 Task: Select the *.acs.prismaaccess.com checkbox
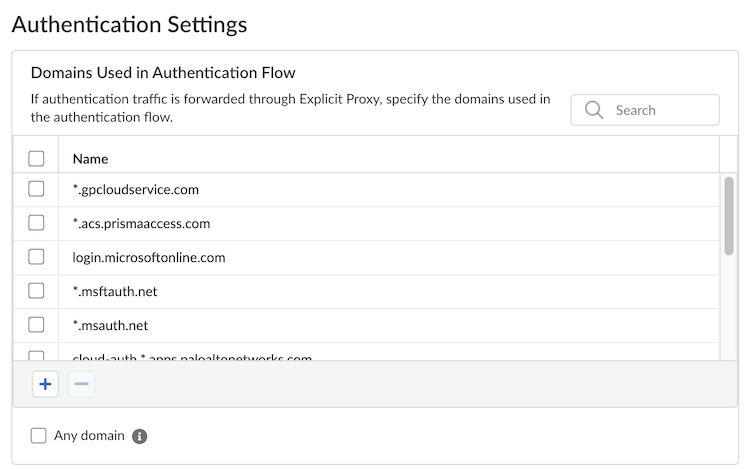tap(37, 223)
